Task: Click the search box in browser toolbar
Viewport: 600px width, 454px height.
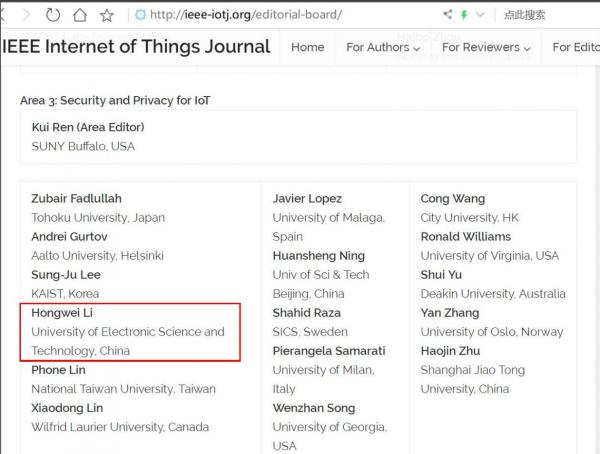Action: coord(540,15)
